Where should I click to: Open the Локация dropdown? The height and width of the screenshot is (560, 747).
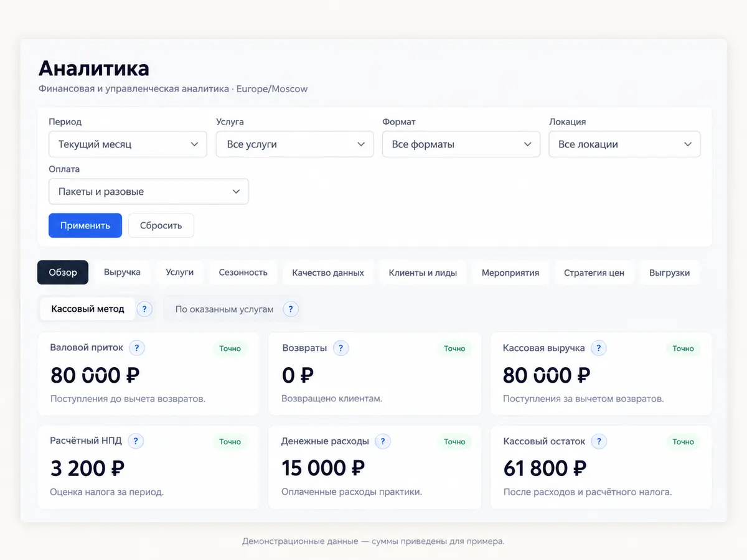click(624, 144)
